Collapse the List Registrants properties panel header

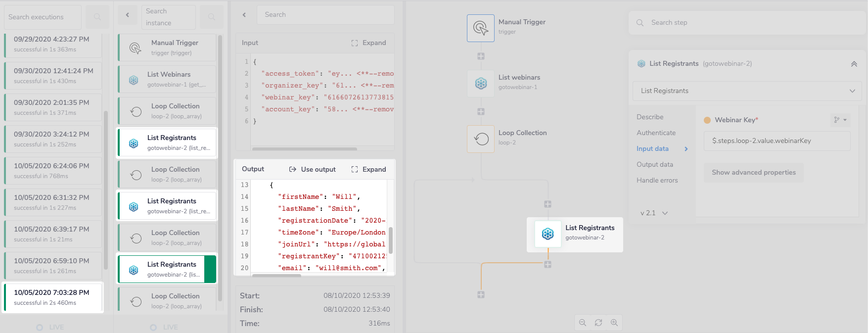pos(854,64)
